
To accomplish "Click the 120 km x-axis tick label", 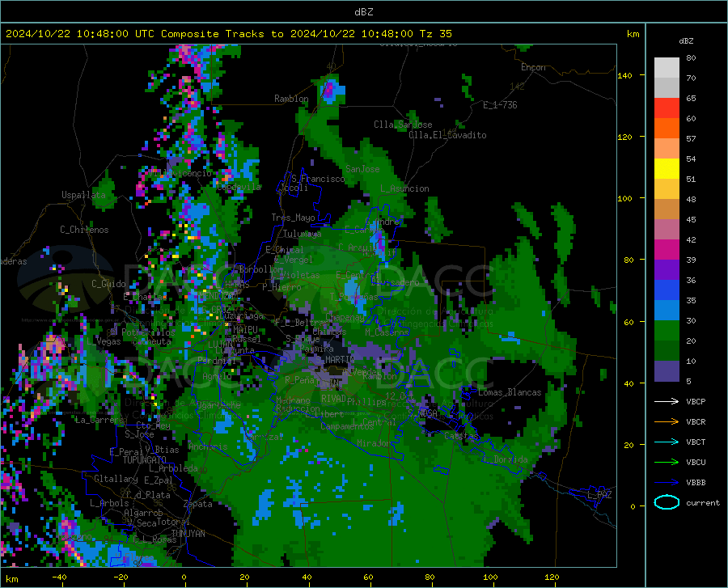I will [x=552, y=577].
